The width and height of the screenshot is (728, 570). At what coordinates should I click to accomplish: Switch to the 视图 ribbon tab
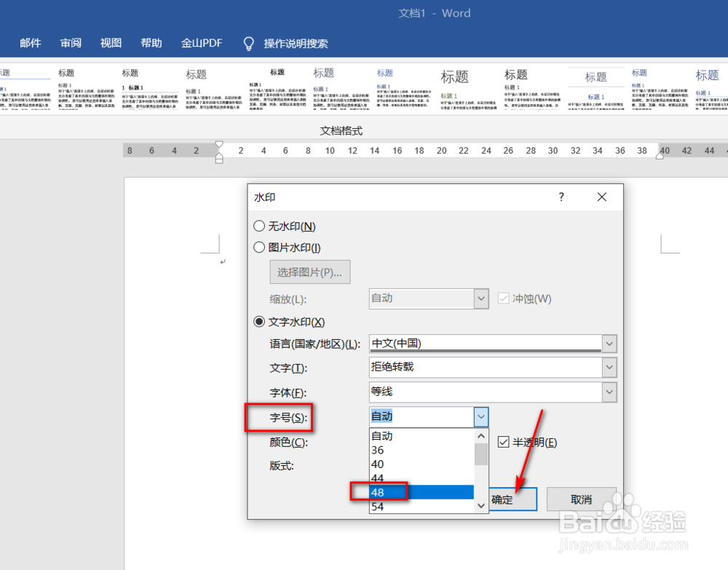110,43
